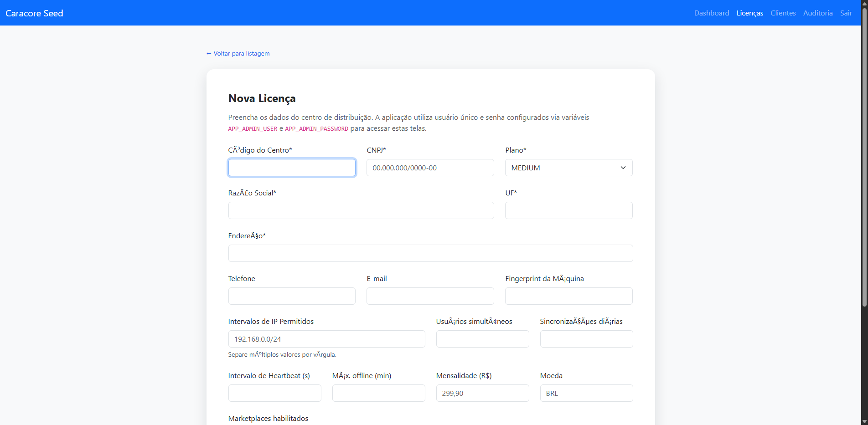Click the Voltar para listagem link
Viewport: 868px width, 425px height.
coord(238,53)
